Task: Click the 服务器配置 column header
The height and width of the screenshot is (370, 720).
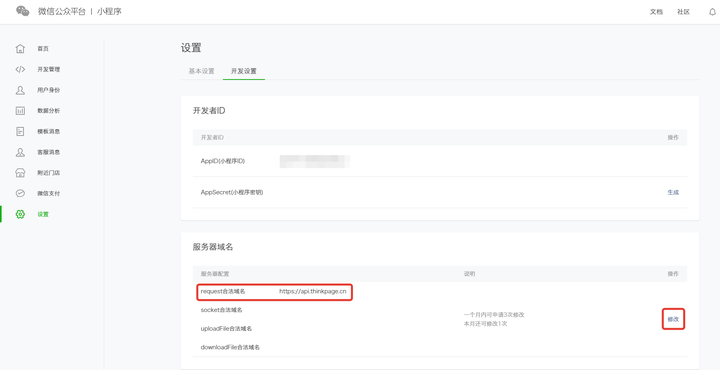Action: 215,274
